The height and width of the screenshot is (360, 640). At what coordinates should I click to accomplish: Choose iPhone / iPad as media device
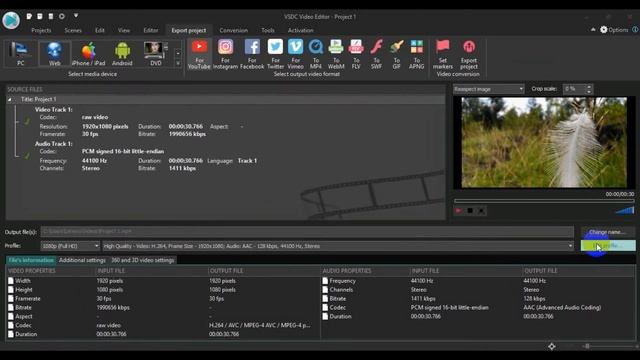pyautogui.click(x=89, y=54)
